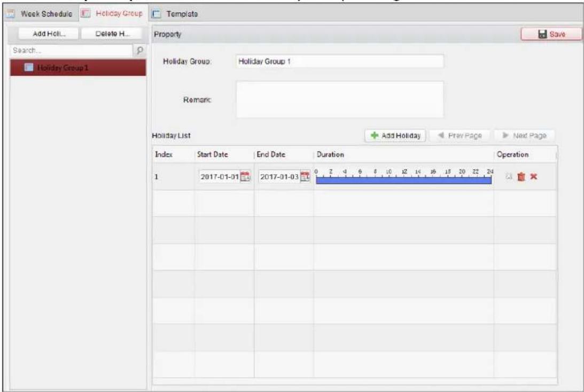The image size is (584, 392).
Task: Click the Holiday Group 1 list icon
Action: [x=29, y=67]
